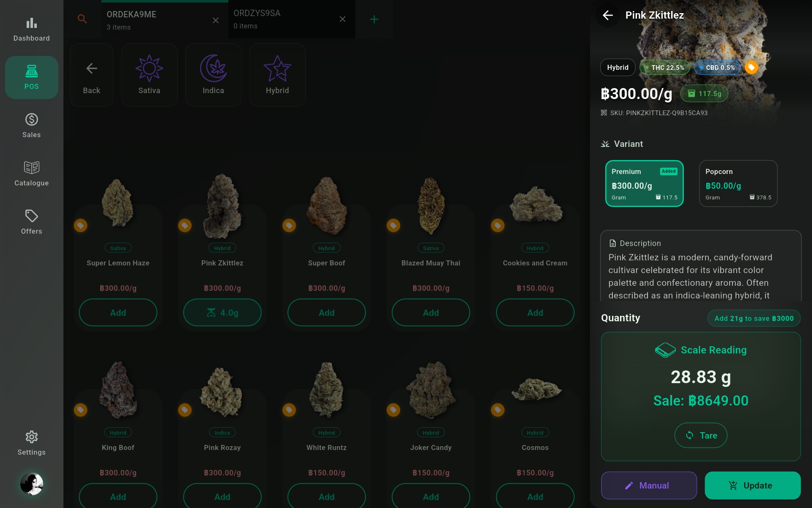Select the Premium variant
Screen dimensions: 812x508
pyautogui.click(x=644, y=183)
